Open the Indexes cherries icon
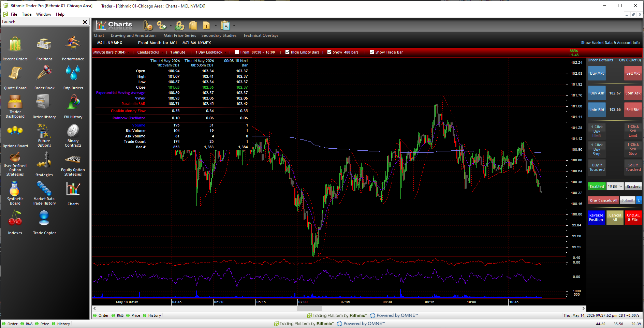644x328 pixels. 15,222
